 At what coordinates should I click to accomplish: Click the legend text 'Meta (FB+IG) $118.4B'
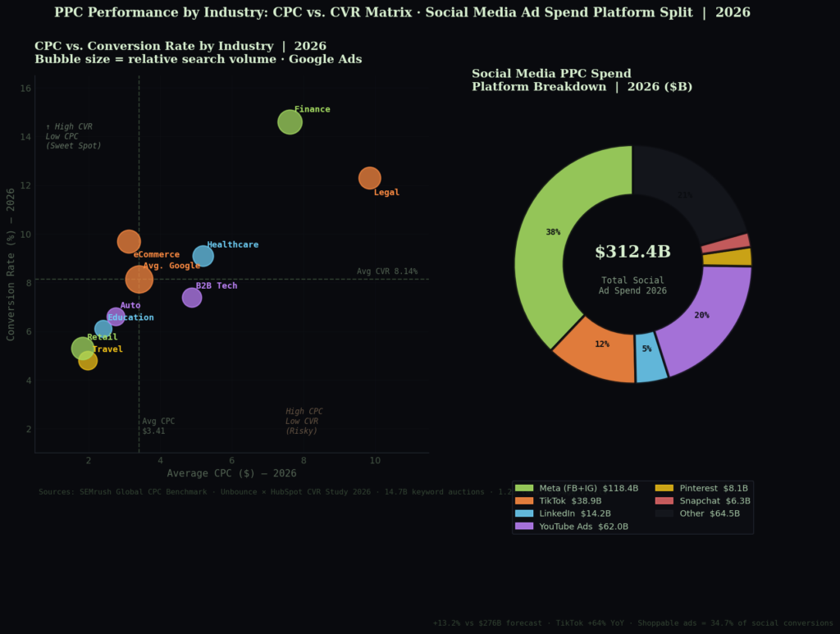click(589, 488)
